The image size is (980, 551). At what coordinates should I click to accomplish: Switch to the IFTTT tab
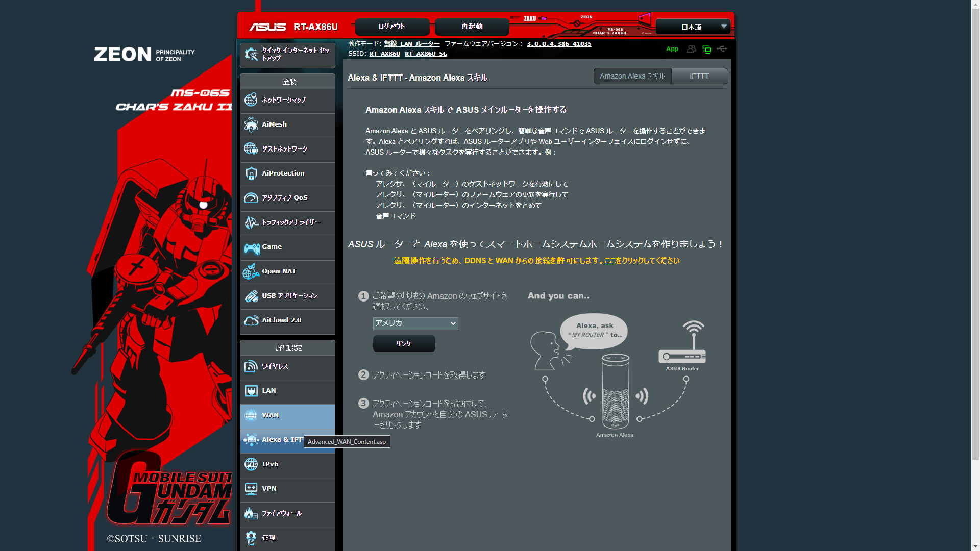(699, 76)
